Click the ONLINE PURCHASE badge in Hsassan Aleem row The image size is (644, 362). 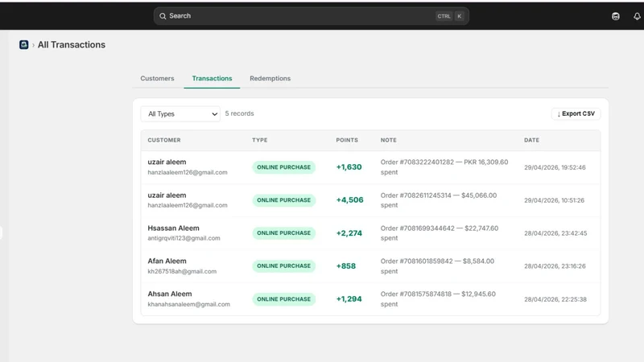pyautogui.click(x=284, y=233)
